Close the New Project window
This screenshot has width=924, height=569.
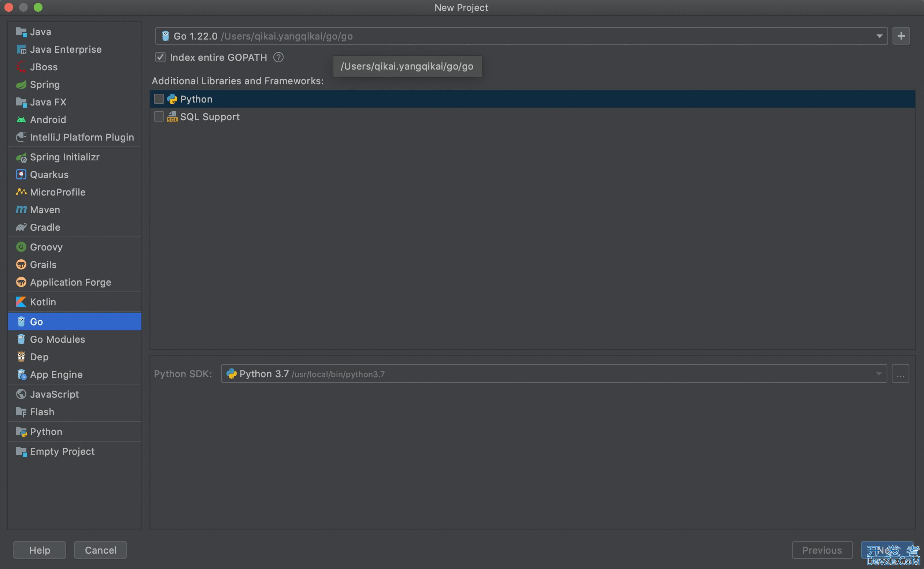[9, 7]
